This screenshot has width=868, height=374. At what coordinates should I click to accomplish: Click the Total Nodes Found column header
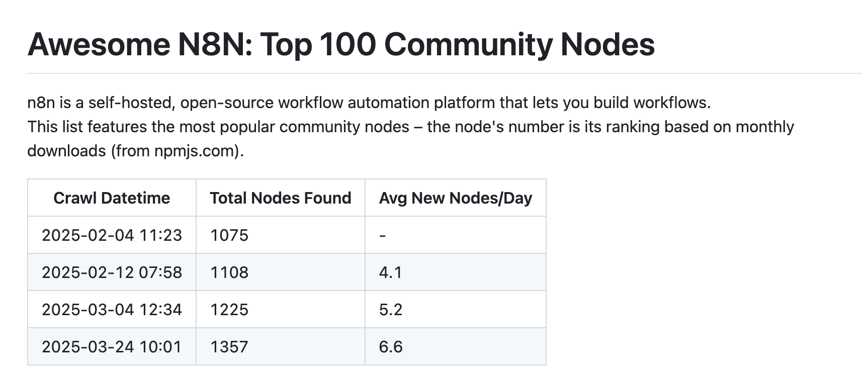280,198
